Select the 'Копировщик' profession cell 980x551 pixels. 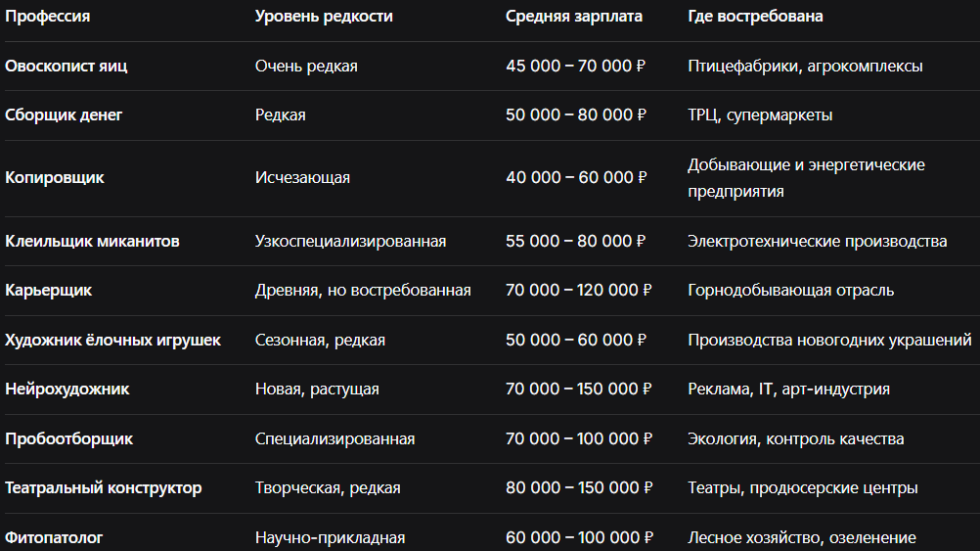55,178
